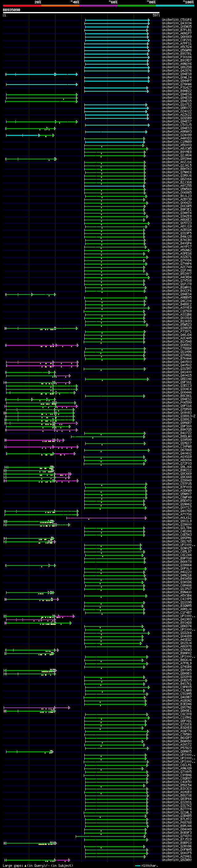197x868 pixels.
Task: Click hit label UniRef100_B4U7Z2
Action: pyautogui.click(x=177, y=433)
